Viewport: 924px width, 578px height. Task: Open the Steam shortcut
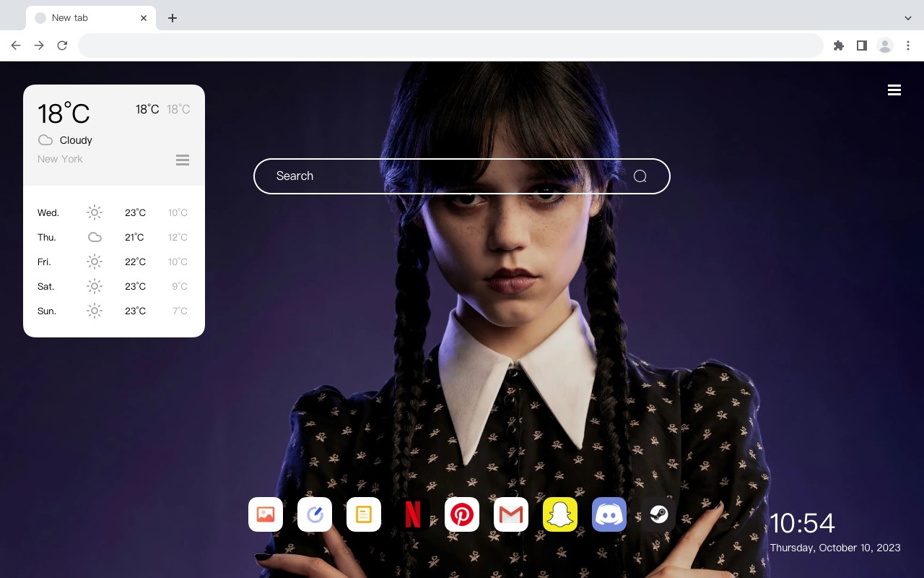click(658, 514)
